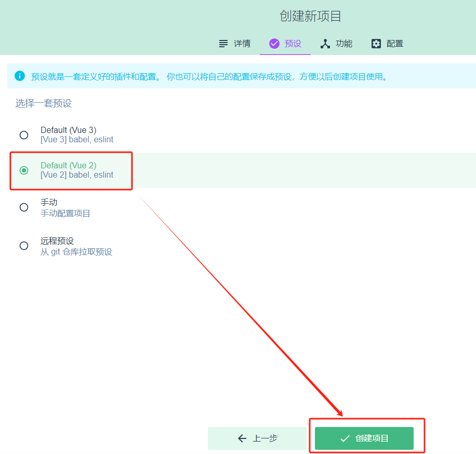The width and height of the screenshot is (476, 454).
Task: Click the preset info banner text
Action: 209,77
